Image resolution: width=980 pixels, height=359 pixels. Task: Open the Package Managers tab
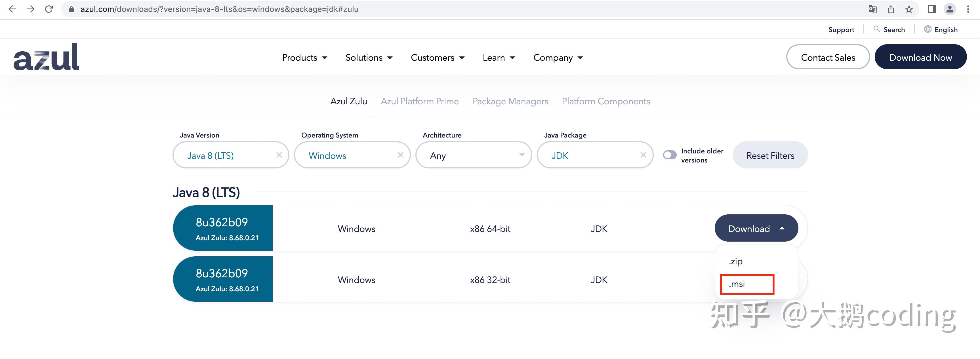(510, 101)
